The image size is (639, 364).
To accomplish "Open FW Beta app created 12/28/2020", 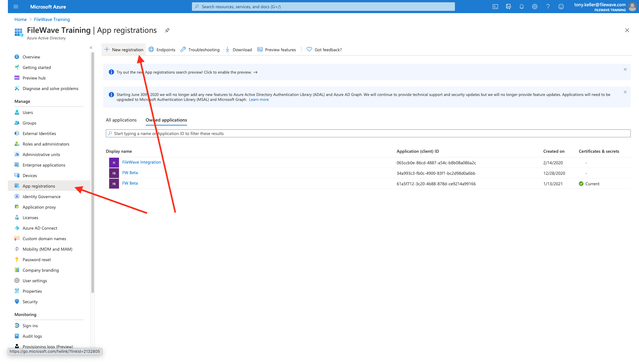I will 130,173.
